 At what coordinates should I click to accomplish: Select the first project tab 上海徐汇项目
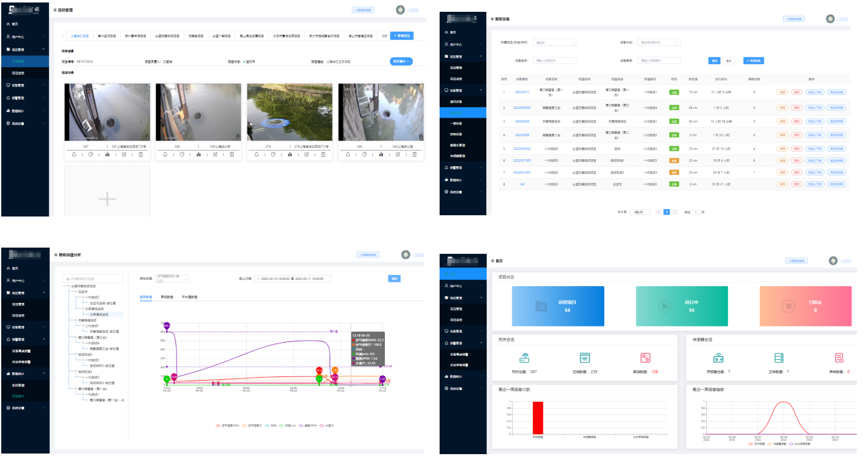80,36
